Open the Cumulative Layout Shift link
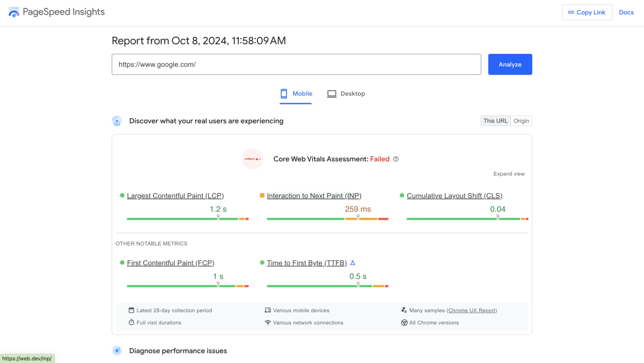 point(454,196)
